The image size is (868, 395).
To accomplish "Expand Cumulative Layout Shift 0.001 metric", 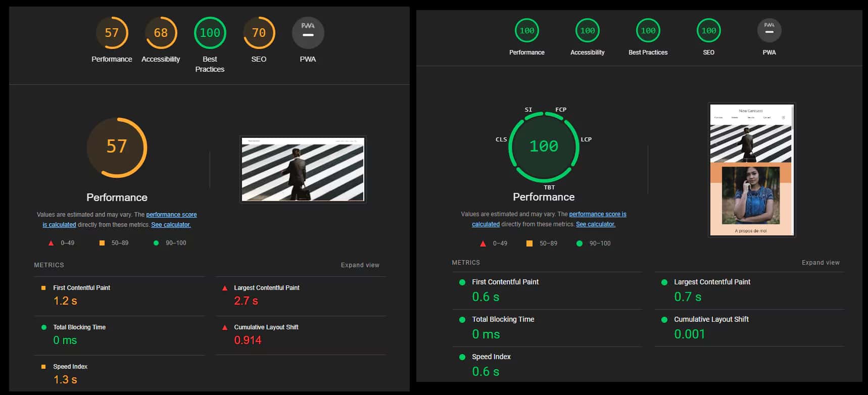I will (749, 328).
